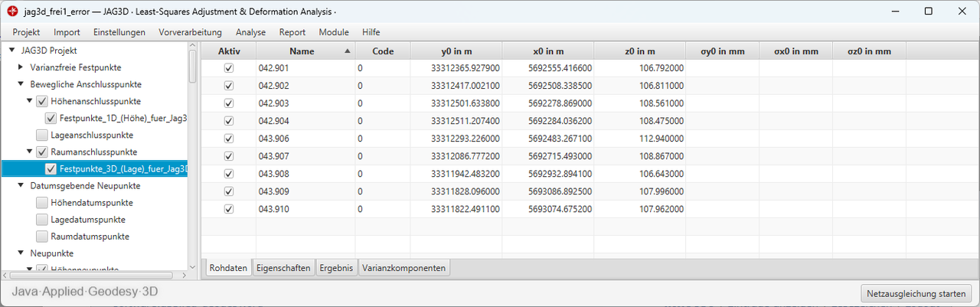Open the Analyse menu

[x=251, y=32]
